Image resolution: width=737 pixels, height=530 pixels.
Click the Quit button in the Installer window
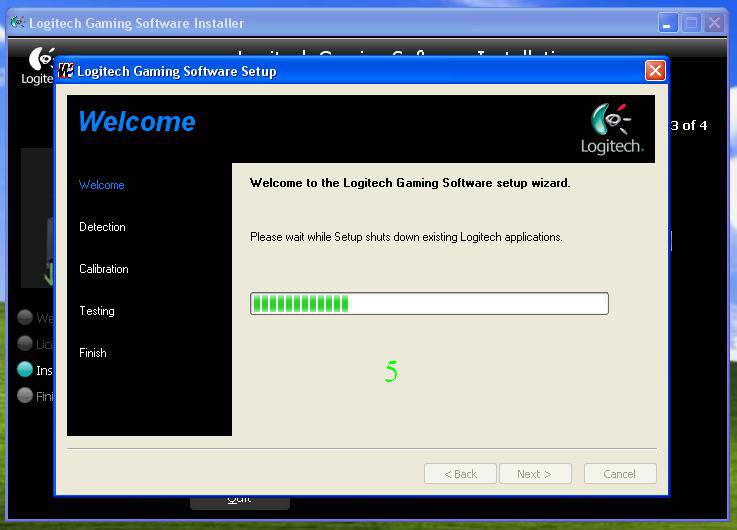click(x=240, y=502)
